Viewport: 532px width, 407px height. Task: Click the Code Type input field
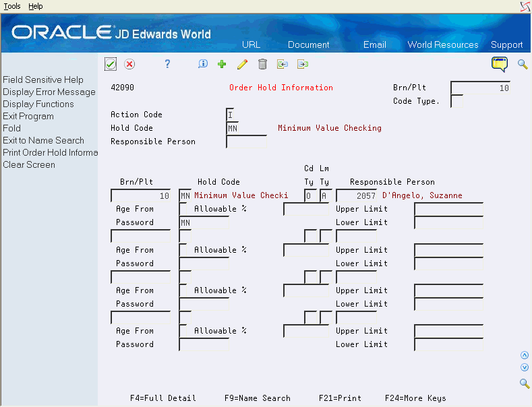pos(456,101)
